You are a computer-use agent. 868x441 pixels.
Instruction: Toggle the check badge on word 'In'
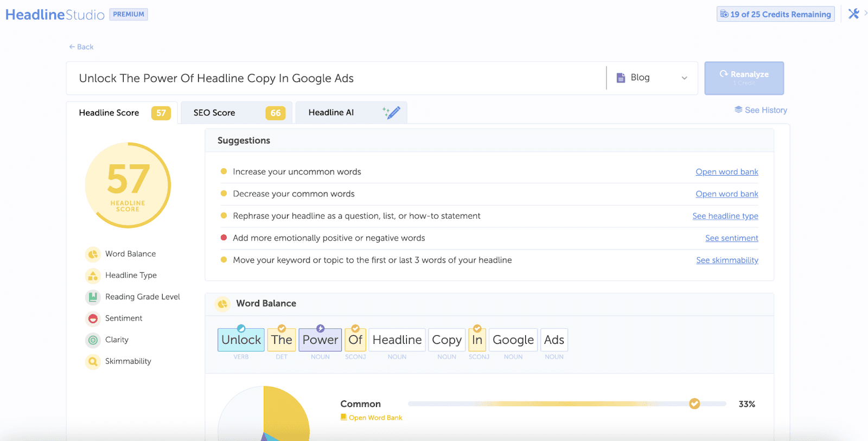pyautogui.click(x=477, y=329)
